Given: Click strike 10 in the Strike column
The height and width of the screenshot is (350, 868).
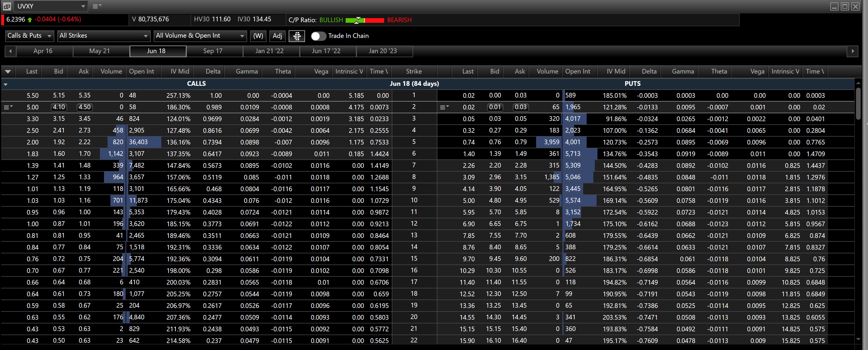Looking at the screenshot, I should point(414,200).
